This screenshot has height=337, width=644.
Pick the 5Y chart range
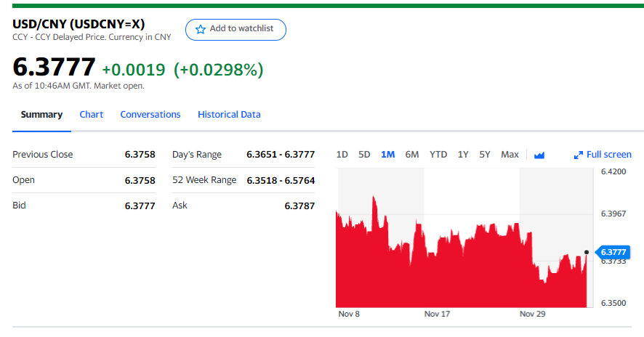pos(485,155)
